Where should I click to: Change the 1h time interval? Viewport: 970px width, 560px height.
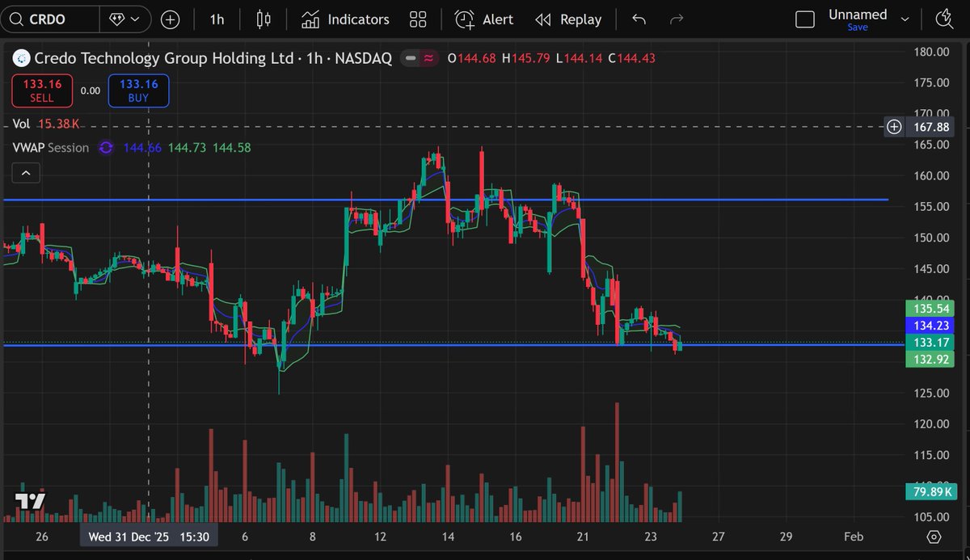[217, 19]
